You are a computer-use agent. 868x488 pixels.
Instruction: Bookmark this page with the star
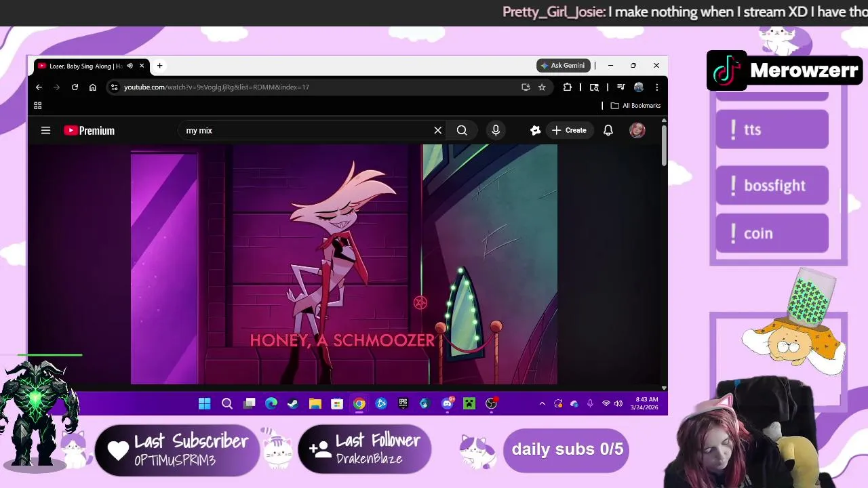coord(542,87)
